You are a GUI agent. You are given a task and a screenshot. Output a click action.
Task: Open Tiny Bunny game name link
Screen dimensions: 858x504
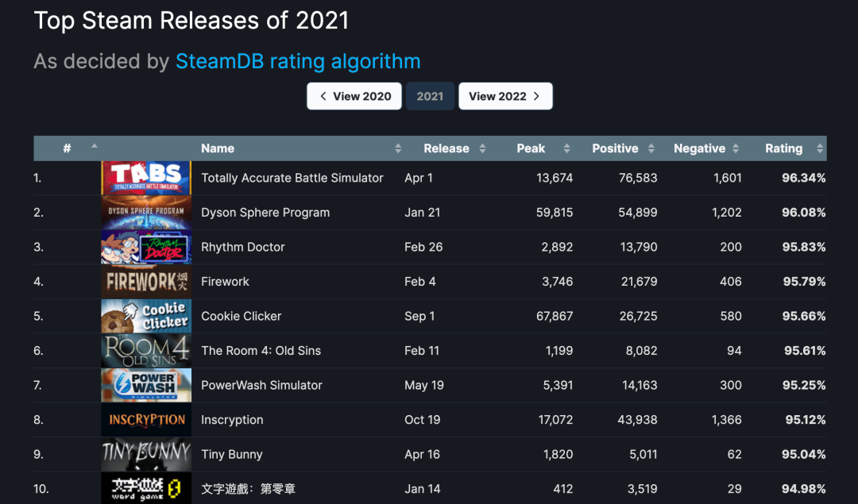[231, 454]
